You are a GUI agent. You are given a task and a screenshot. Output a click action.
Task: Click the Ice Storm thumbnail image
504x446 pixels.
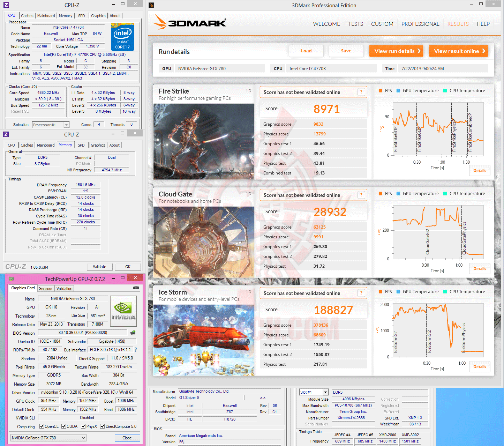[x=204, y=340]
